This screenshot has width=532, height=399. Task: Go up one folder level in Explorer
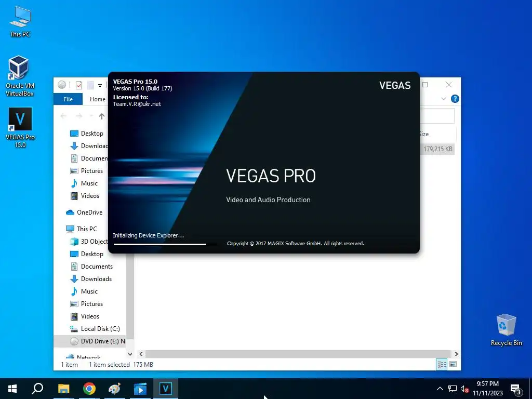102,116
